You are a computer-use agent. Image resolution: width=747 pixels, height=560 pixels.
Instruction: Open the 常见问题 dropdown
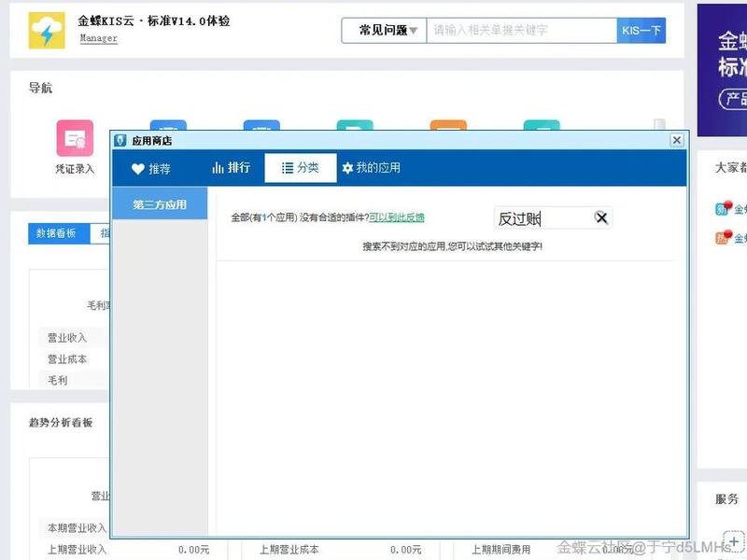pos(384,31)
